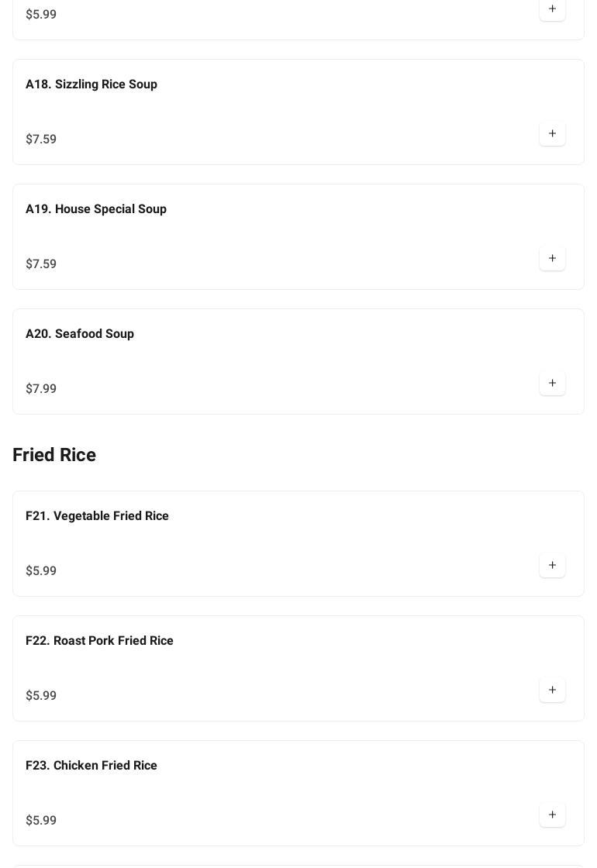Open F21. Vegetable Fried Rice item title

pos(97,515)
